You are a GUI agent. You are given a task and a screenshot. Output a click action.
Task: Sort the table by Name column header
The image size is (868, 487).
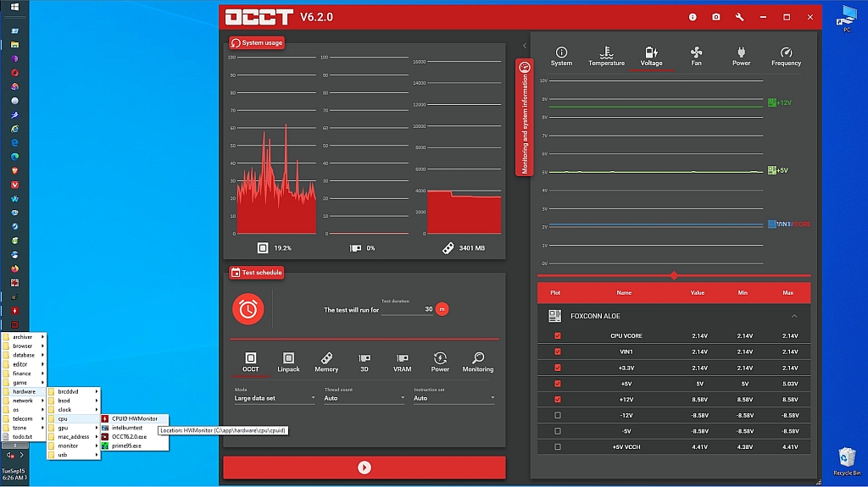(624, 293)
